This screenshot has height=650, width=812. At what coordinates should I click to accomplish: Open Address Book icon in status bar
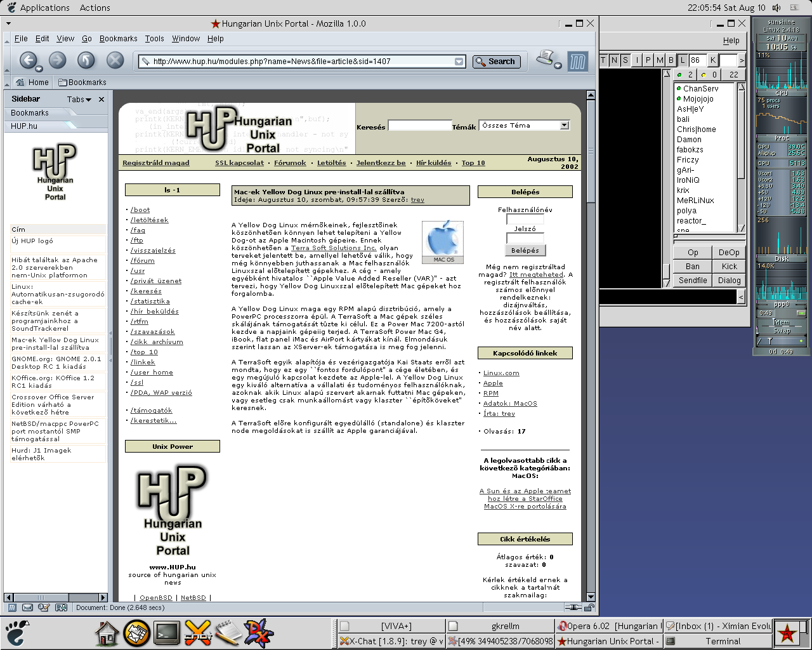pyautogui.click(x=61, y=607)
